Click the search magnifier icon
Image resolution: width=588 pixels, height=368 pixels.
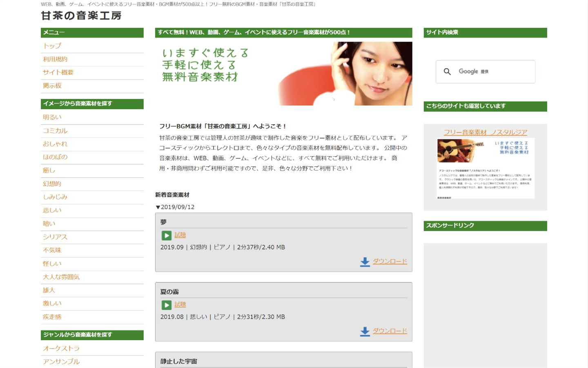tap(448, 72)
